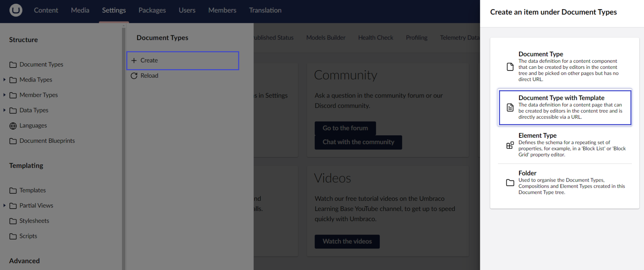Select Data Types in the tree
The height and width of the screenshot is (270, 644).
tap(34, 110)
